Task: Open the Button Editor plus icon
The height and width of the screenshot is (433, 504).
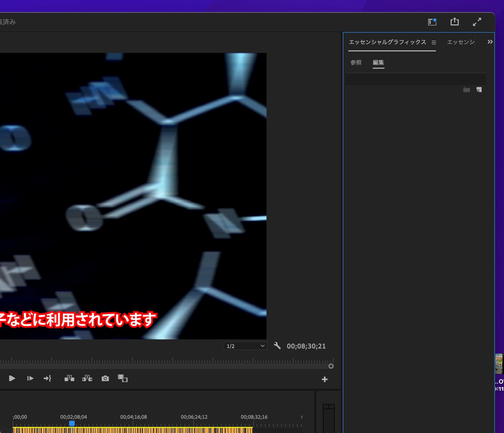Action: pos(325,380)
